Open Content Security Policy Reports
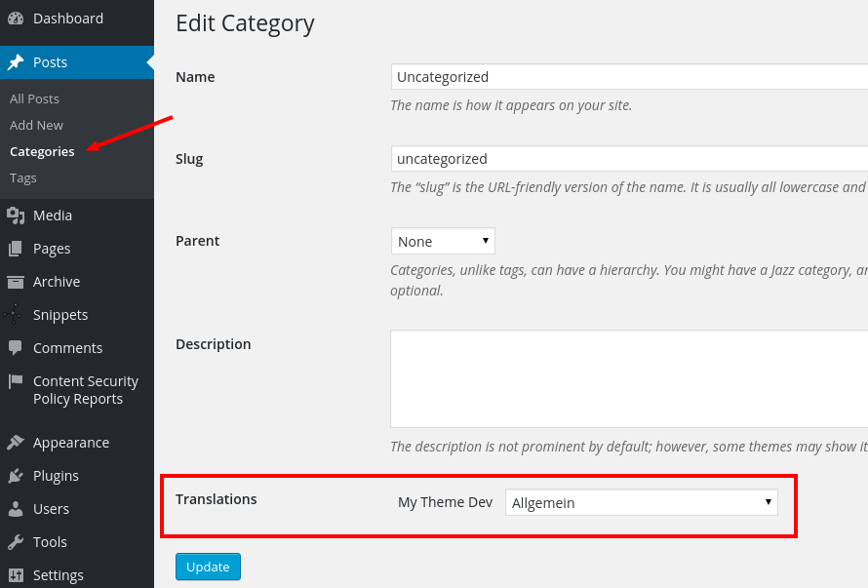 [x=85, y=390]
